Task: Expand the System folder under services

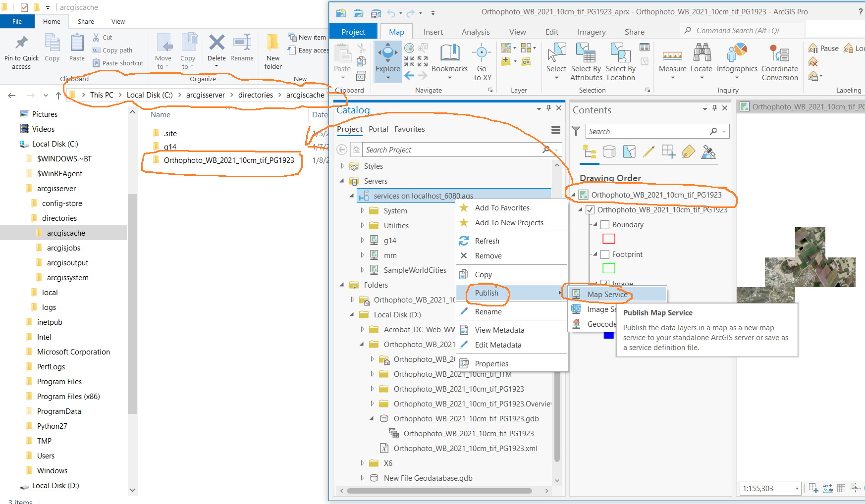Action: (362, 210)
